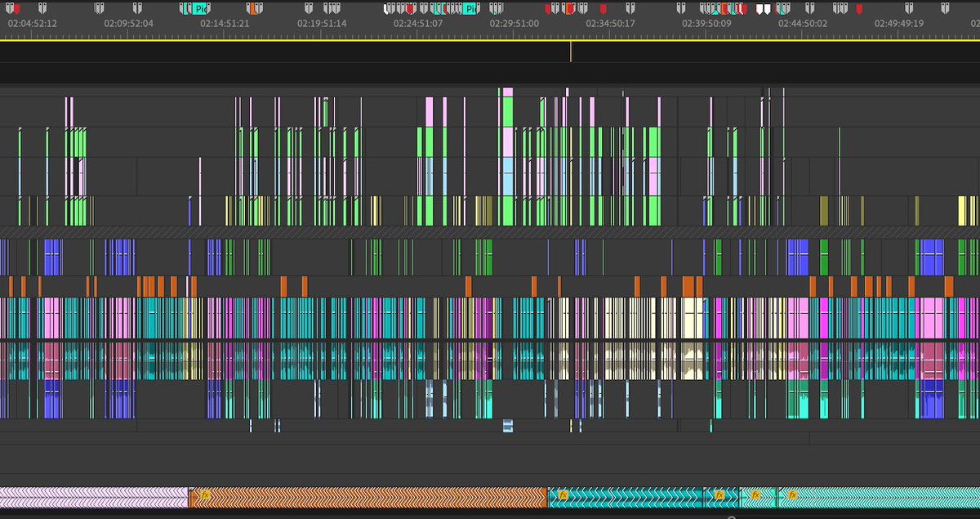Image resolution: width=980 pixels, height=519 pixels.
Task: Click the yellow playhead line on the timeline
Action: pos(570,53)
